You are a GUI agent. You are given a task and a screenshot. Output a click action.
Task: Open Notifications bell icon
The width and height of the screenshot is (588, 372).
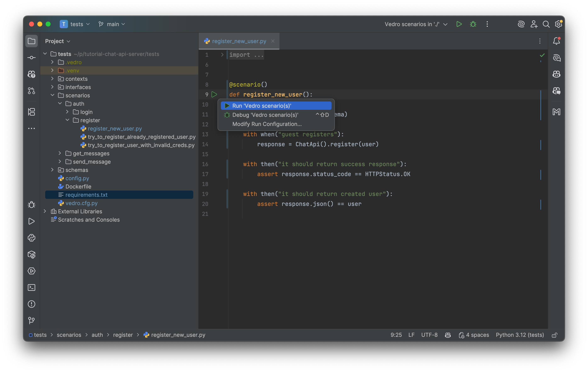(x=556, y=41)
